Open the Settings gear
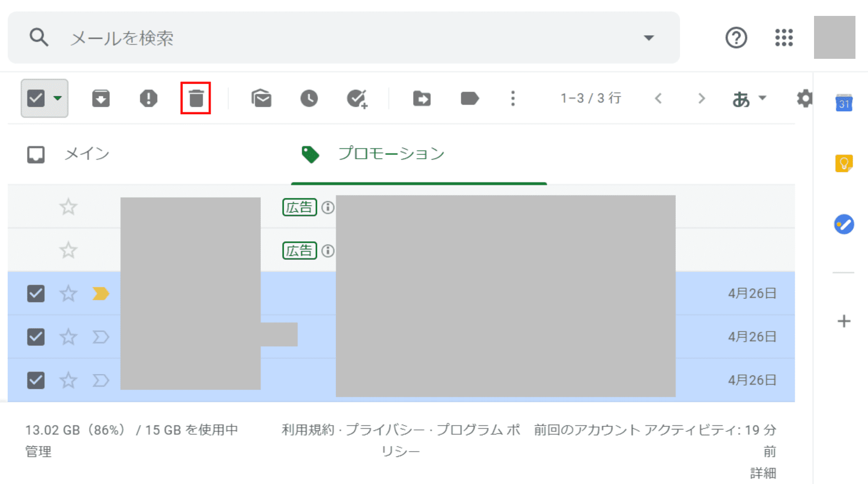The image size is (868, 484). (804, 98)
